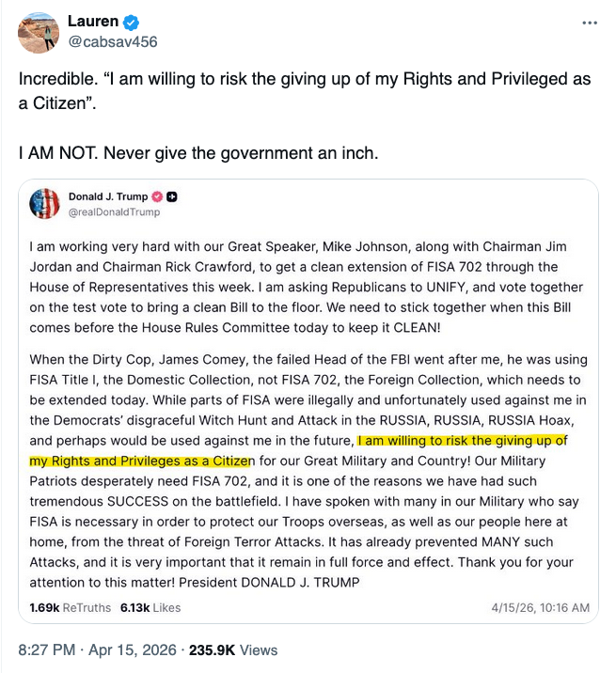Click Lauren's profile avatar photo
This screenshot has height=673, width=616.
click(x=39, y=33)
